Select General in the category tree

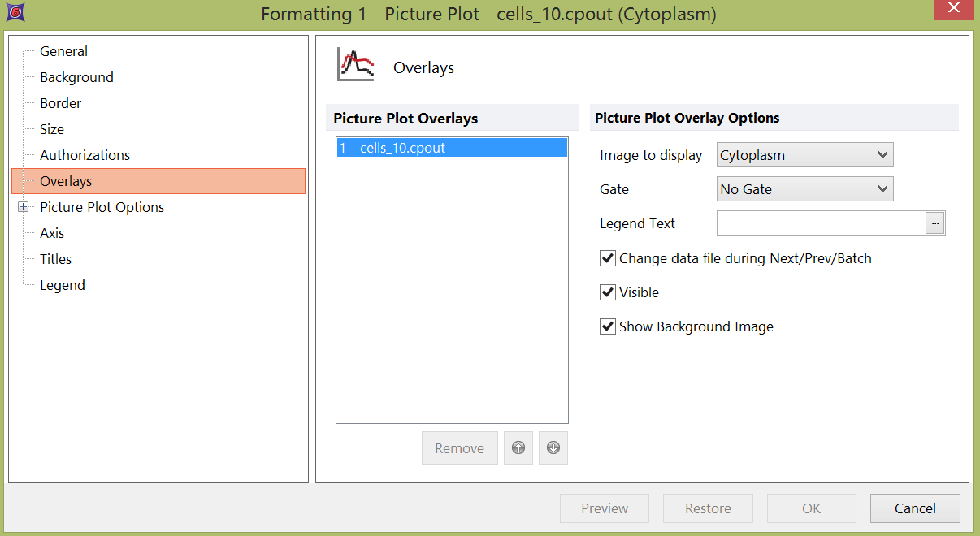click(63, 51)
